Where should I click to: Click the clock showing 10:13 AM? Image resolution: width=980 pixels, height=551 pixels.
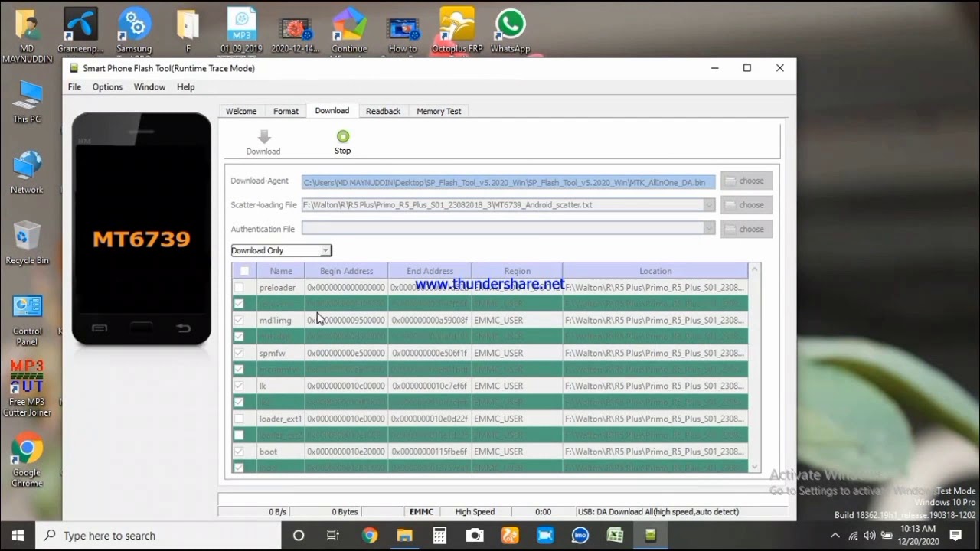click(x=918, y=529)
